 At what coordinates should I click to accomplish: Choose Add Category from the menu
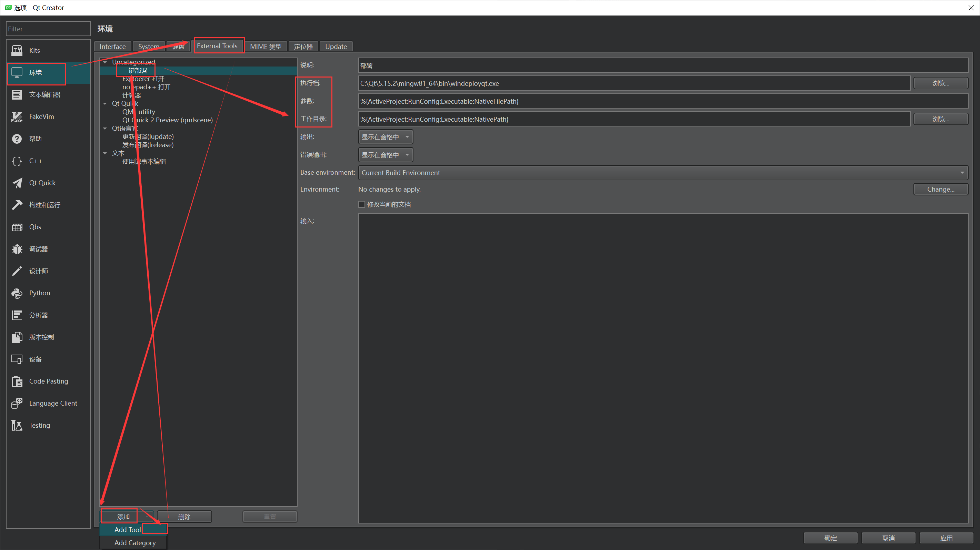(x=133, y=543)
